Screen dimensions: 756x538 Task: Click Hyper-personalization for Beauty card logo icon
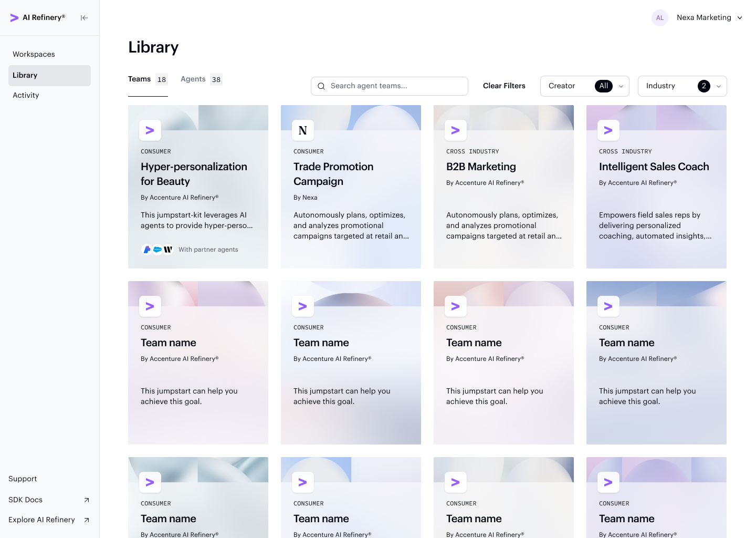pyautogui.click(x=150, y=130)
